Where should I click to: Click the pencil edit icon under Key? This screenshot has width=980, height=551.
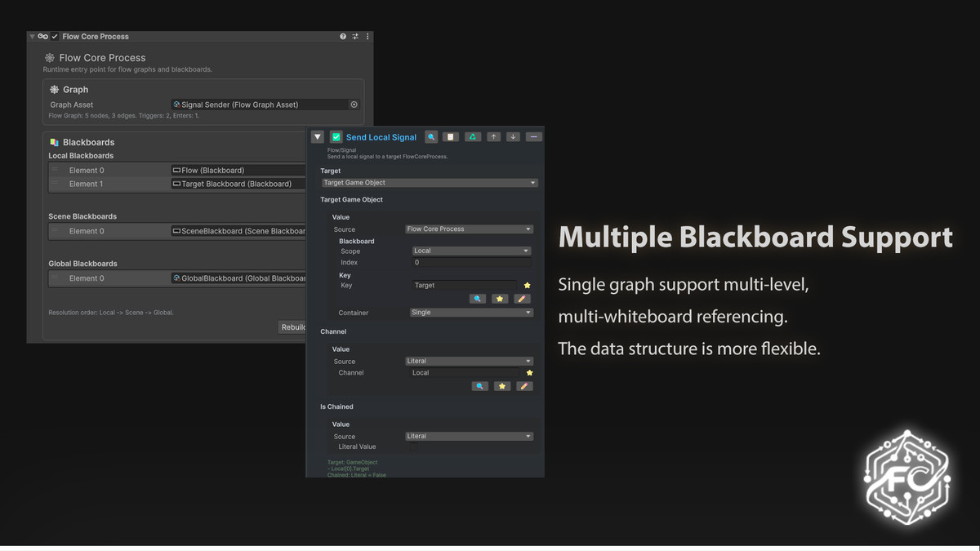[x=523, y=300]
